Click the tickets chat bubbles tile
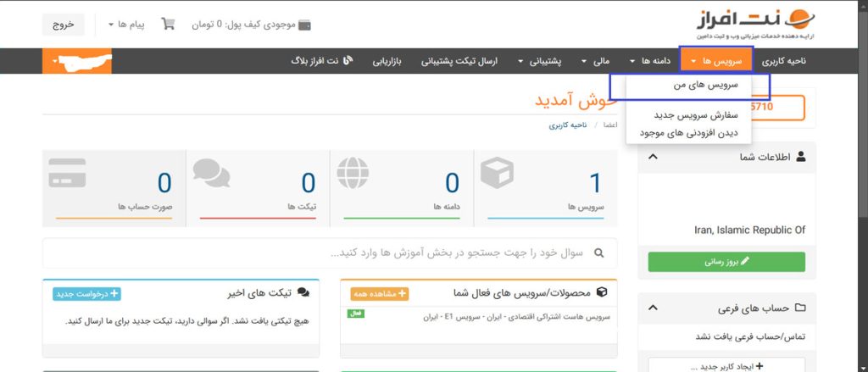 tap(257, 184)
